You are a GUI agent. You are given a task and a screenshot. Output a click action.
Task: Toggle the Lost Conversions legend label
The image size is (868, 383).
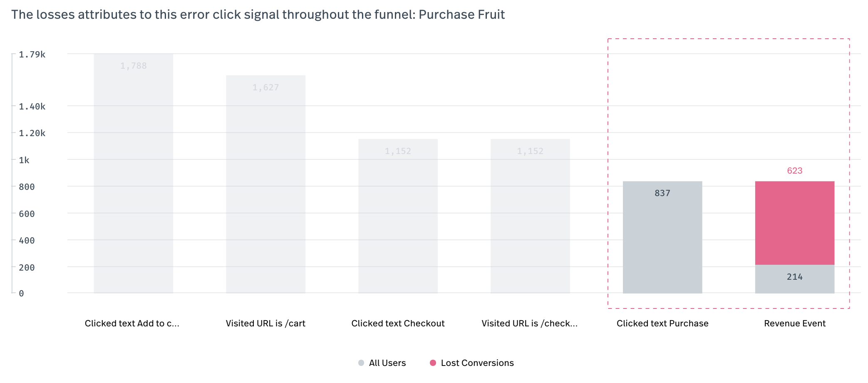[477, 363]
